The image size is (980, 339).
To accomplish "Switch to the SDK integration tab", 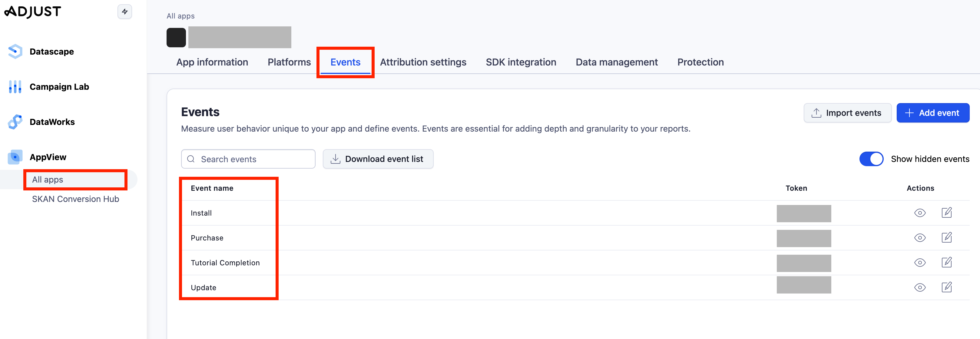I will click(x=520, y=62).
